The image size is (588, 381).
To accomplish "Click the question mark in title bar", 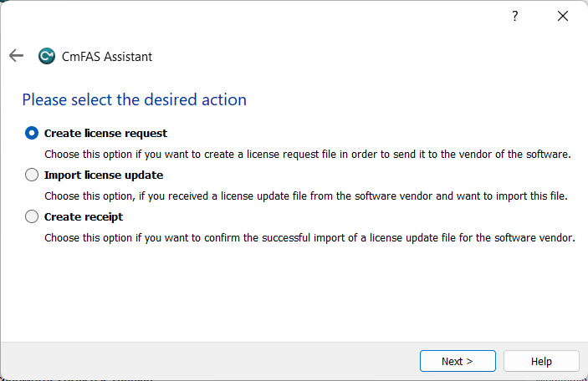I will tap(515, 17).
